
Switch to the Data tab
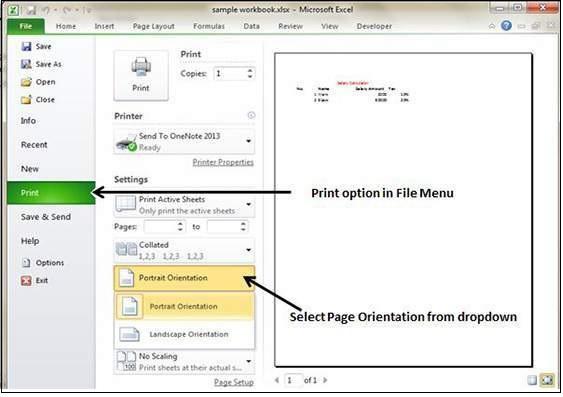tap(251, 26)
